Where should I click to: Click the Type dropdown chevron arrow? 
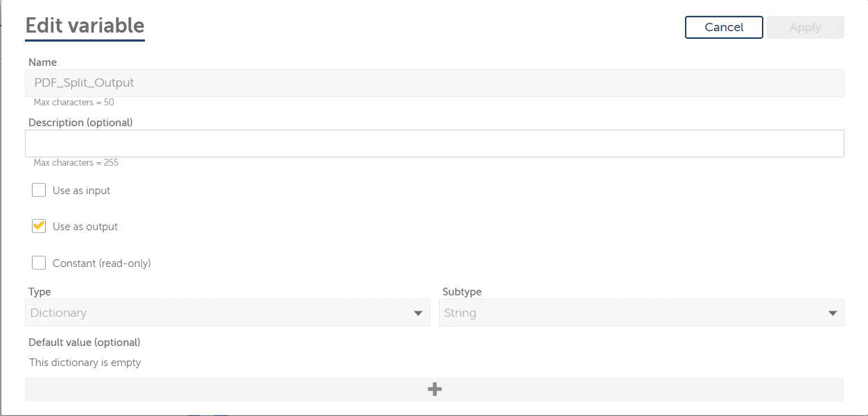point(419,313)
